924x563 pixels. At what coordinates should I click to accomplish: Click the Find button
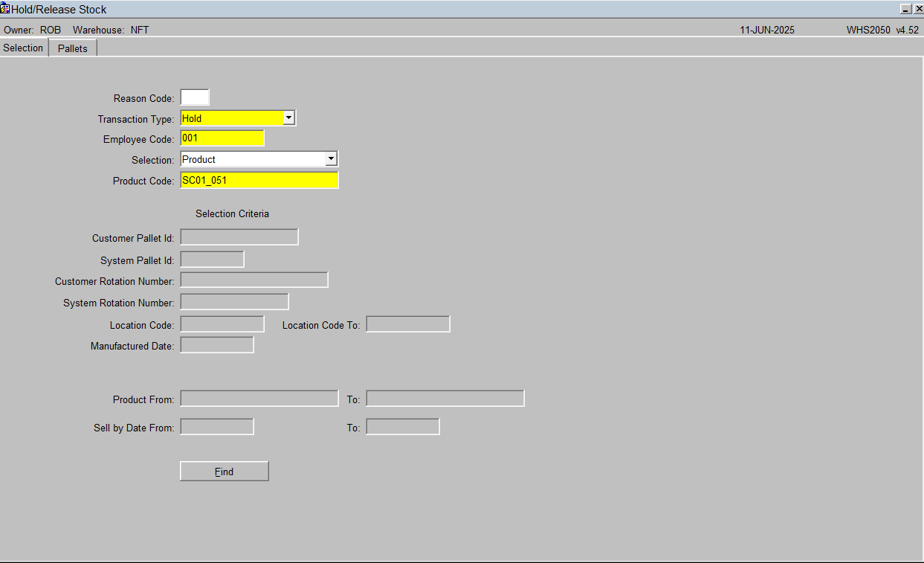pyautogui.click(x=224, y=472)
